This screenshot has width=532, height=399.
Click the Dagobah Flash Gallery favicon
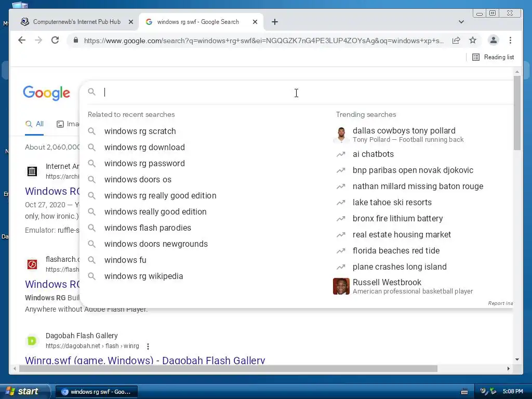pos(32,341)
